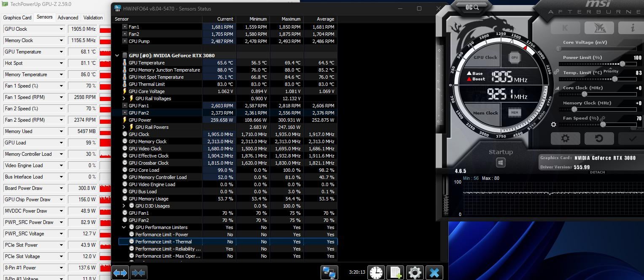The image size is (644, 280).
Task: Open GPU Load dropdown in GPU-Z
Action: (61, 143)
